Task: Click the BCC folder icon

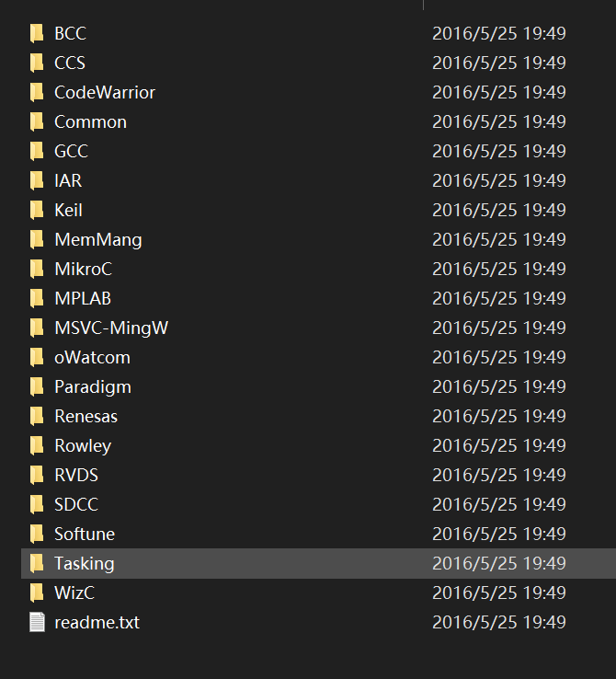Action: pos(37,33)
